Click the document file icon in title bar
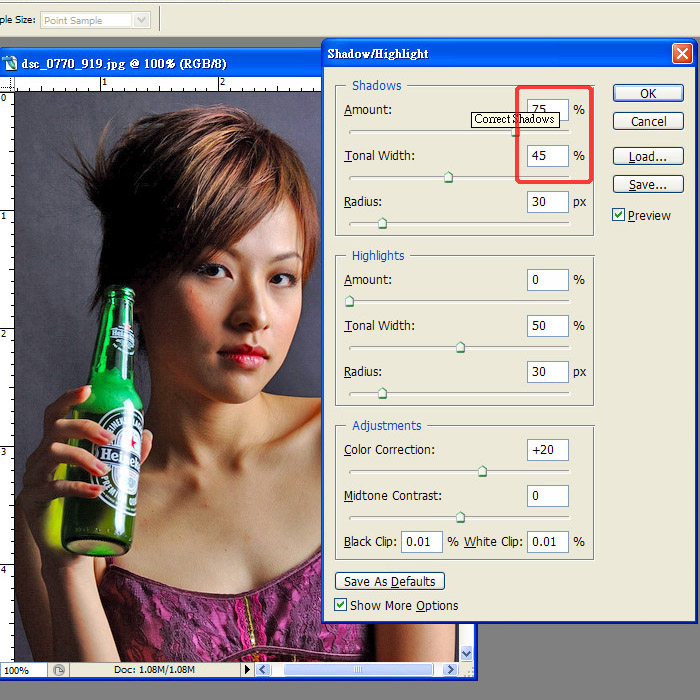Viewport: 700px width, 700px height. tap(10, 62)
